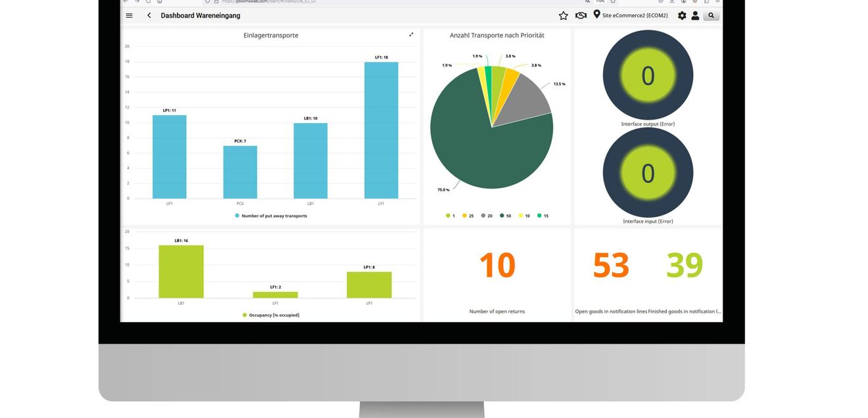Toggle priority 15 legend in the pie chart
Image resolution: width=868 pixels, height=418 pixels.
coord(542,216)
